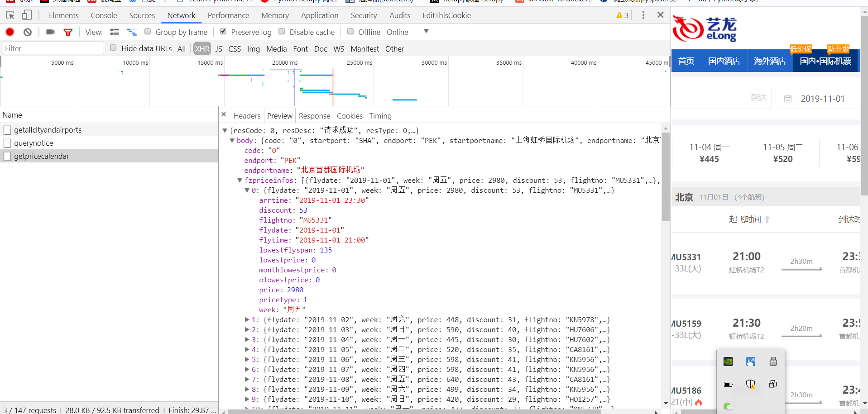This screenshot has width=868, height=414.
Task: Collapse the body object node
Action: (232, 140)
